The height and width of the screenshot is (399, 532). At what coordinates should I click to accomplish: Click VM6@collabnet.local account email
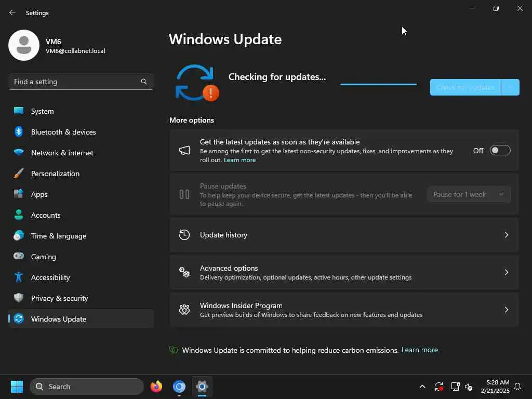pyautogui.click(x=75, y=51)
